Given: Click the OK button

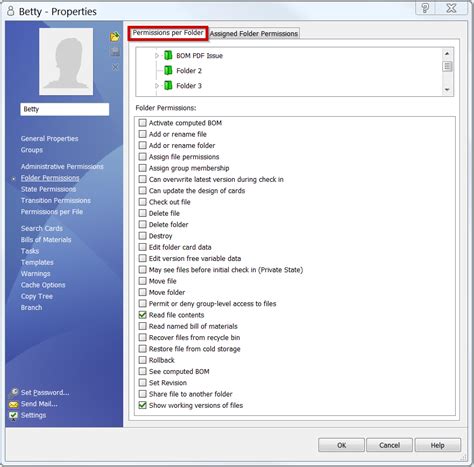Looking at the screenshot, I should coord(341,445).
